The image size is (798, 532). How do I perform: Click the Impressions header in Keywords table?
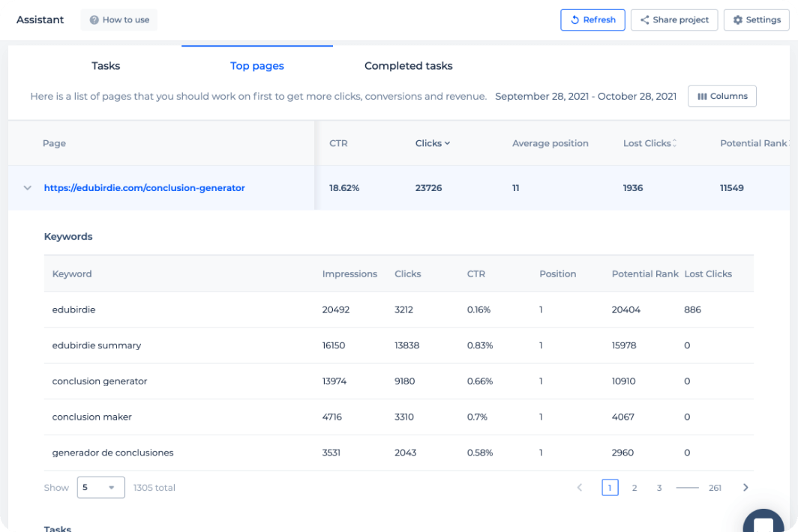pos(349,273)
